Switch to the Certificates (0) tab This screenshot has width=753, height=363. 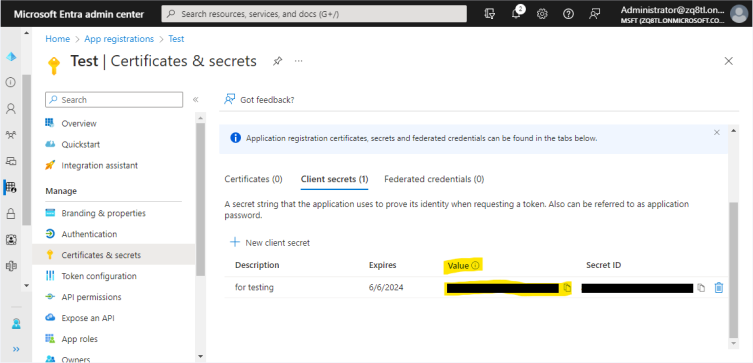tap(253, 179)
